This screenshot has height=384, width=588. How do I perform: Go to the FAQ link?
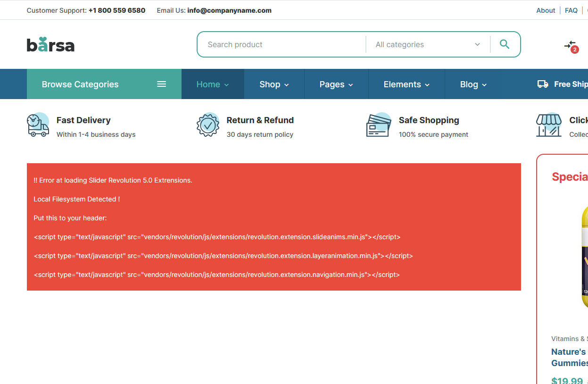pyautogui.click(x=571, y=10)
